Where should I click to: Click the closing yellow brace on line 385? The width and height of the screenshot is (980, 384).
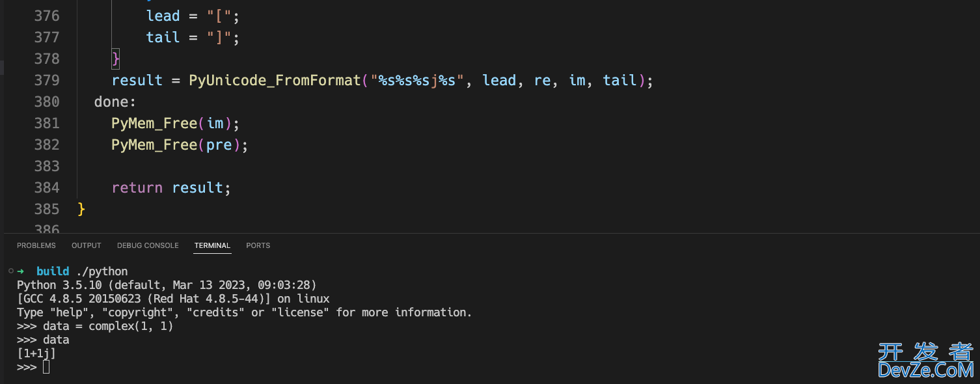point(81,209)
